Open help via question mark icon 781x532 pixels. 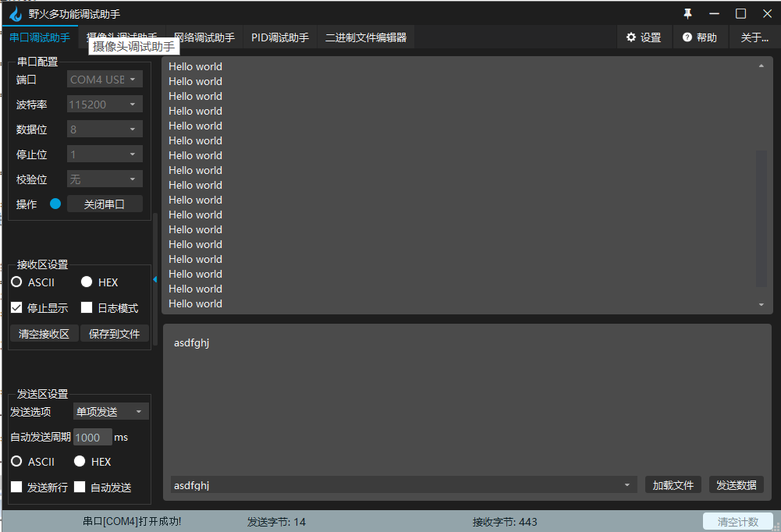[687, 37]
